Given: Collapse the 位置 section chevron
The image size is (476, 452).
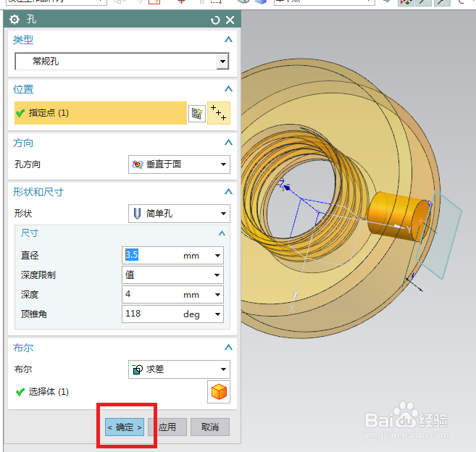Looking at the screenshot, I should (228, 89).
